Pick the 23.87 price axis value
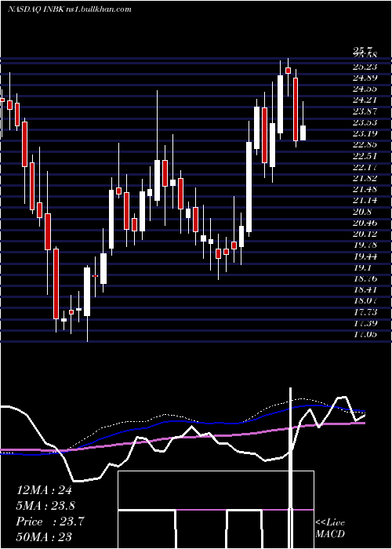 click(x=364, y=112)
